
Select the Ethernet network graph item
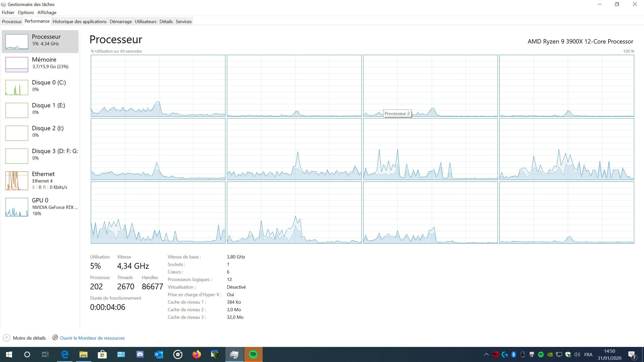click(x=17, y=180)
